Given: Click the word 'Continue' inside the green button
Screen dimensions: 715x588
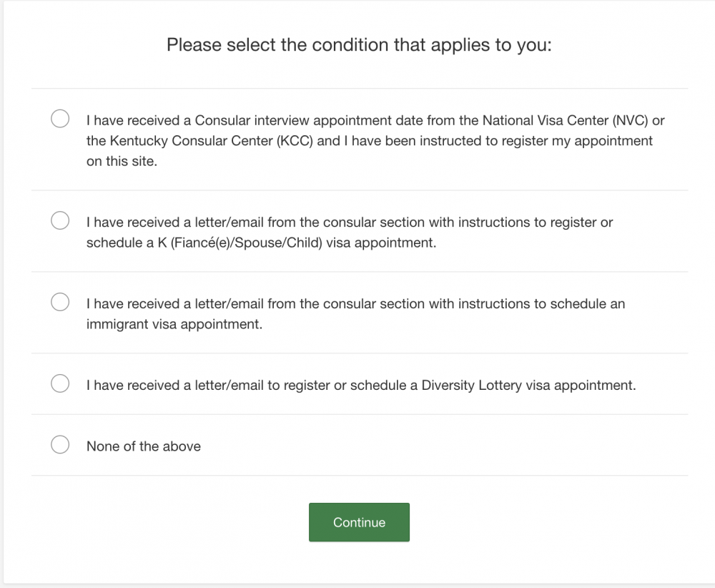Looking at the screenshot, I should (x=360, y=522).
